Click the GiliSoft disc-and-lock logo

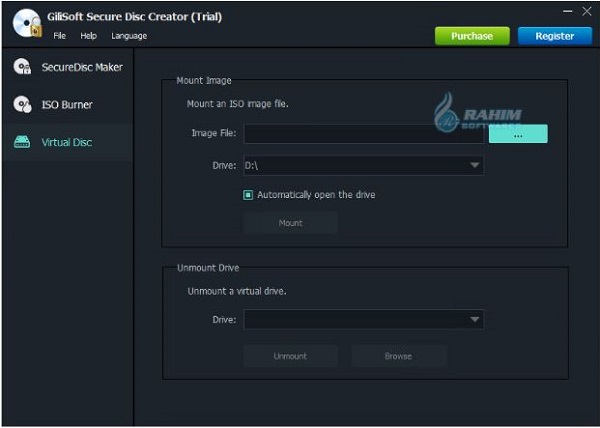point(26,23)
